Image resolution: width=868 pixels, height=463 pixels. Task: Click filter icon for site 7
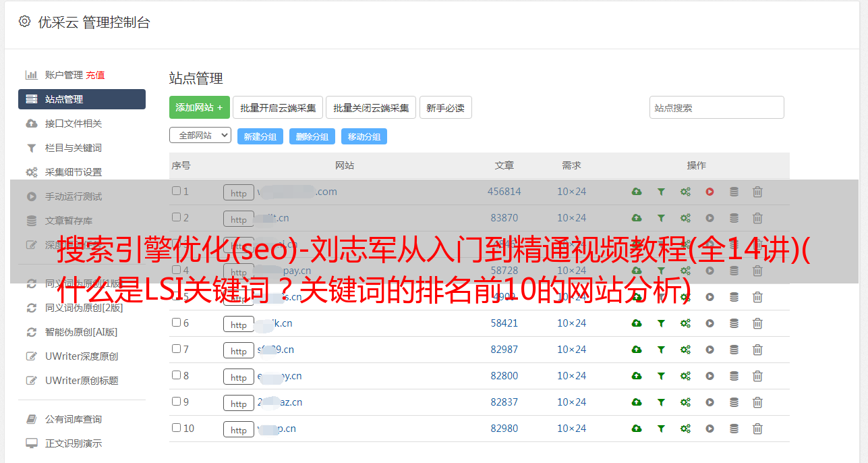(661, 350)
